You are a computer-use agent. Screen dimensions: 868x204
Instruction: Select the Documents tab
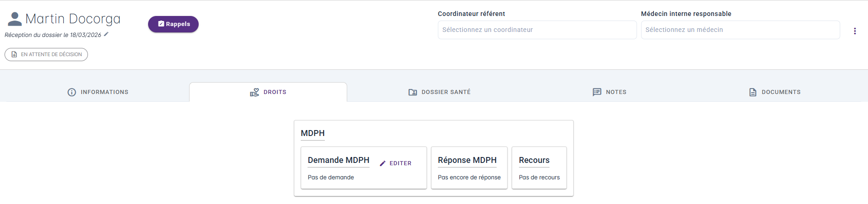click(781, 92)
